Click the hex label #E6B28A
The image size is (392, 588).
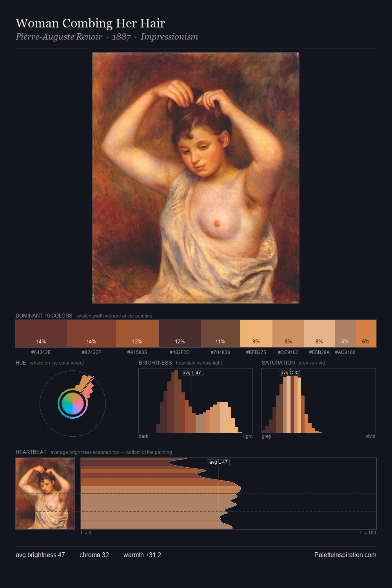coord(319,352)
